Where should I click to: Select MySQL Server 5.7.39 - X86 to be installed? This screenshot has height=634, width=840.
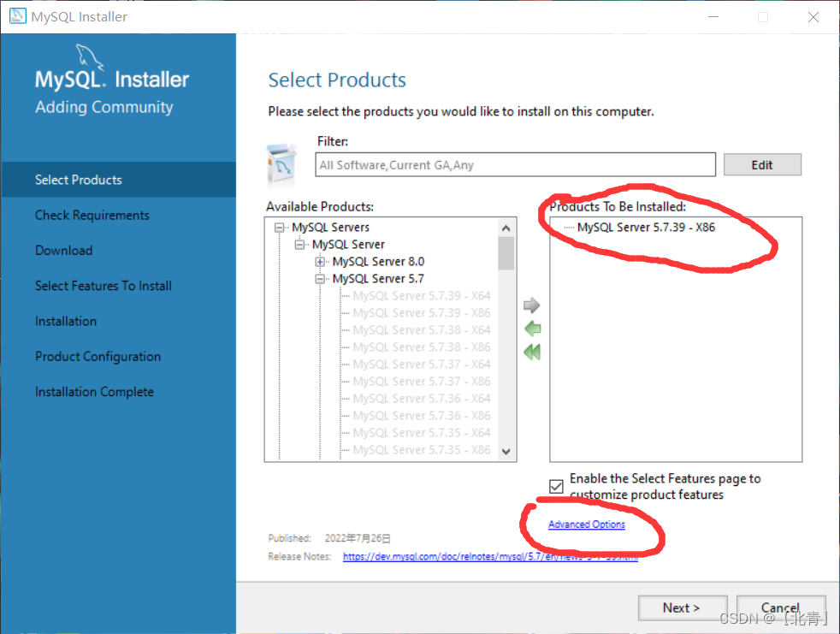(646, 228)
